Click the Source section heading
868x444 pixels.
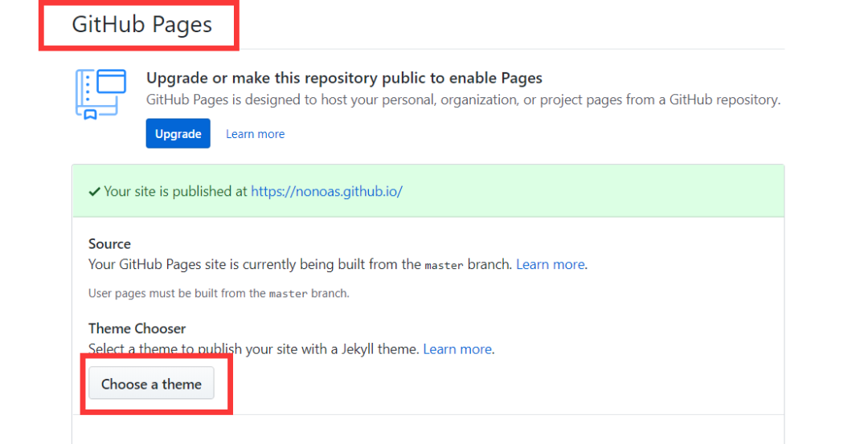tap(109, 244)
